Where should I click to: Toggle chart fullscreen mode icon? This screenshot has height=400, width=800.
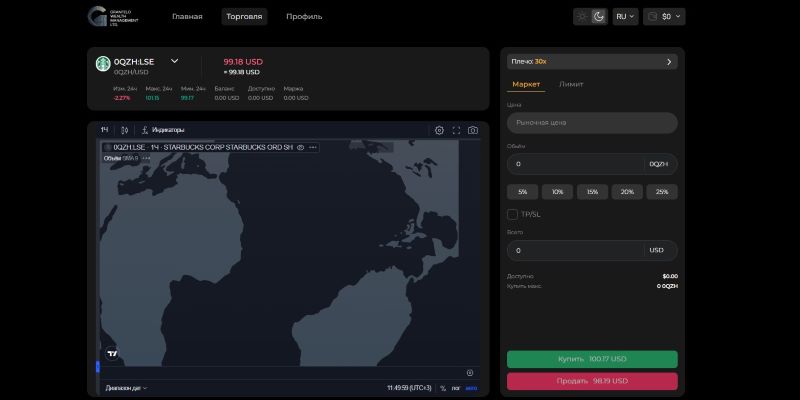click(x=456, y=130)
